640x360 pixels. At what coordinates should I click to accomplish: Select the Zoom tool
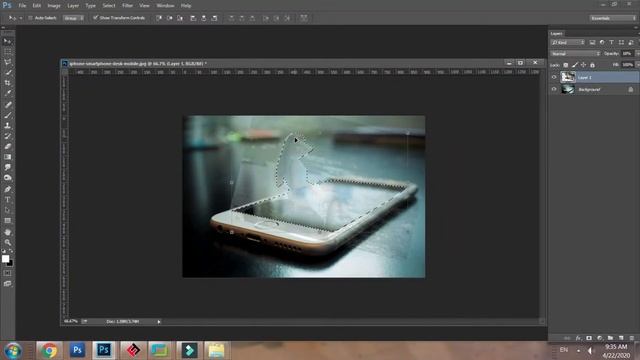click(x=7, y=242)
